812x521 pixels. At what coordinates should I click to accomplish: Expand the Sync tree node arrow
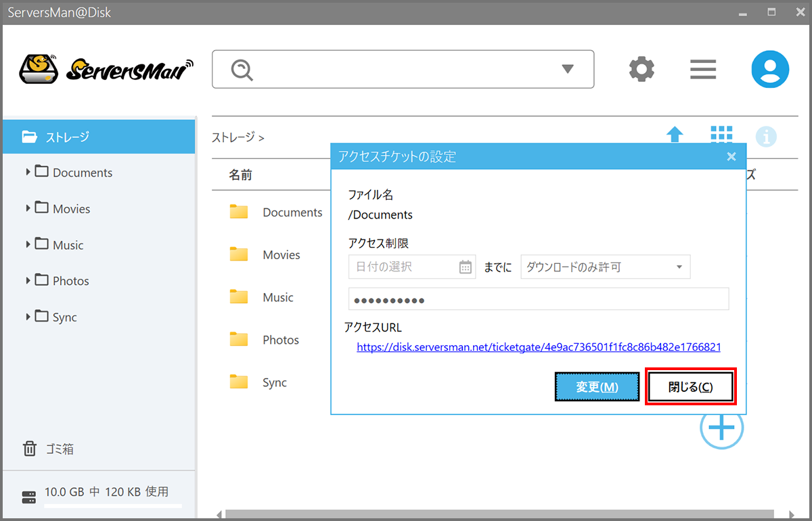click(x=28, y=316)
